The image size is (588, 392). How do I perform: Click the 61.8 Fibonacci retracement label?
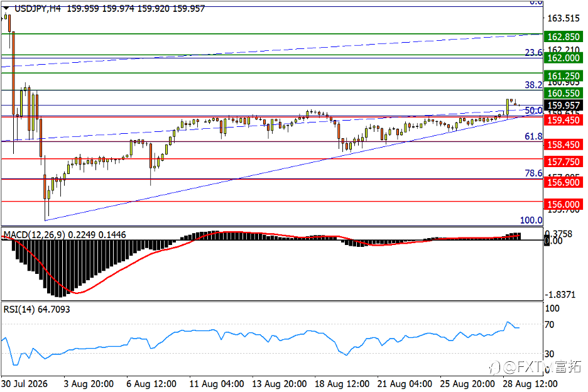[533, 136]
